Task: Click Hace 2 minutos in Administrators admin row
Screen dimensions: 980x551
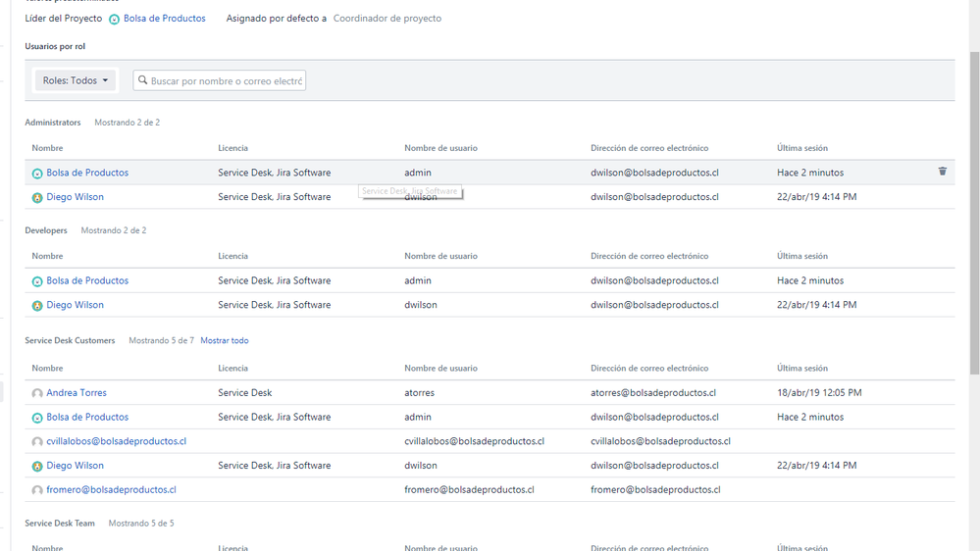Action: [x=810, y=173]
